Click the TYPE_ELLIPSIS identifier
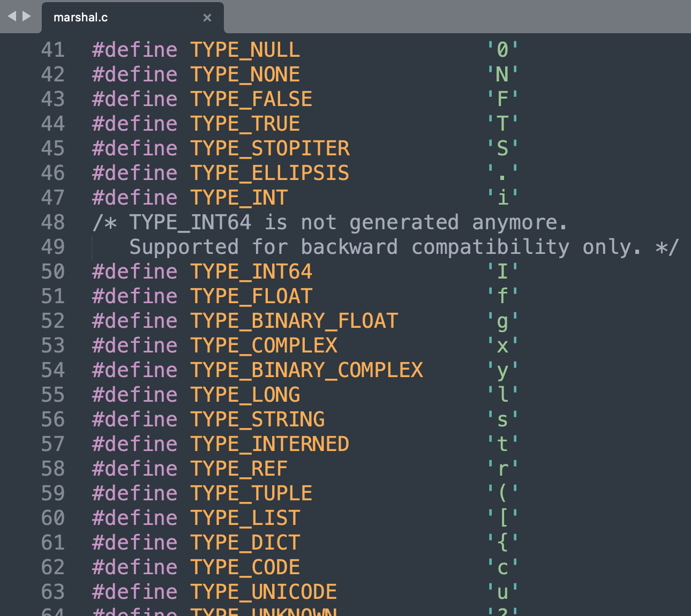 pos(269,173)
